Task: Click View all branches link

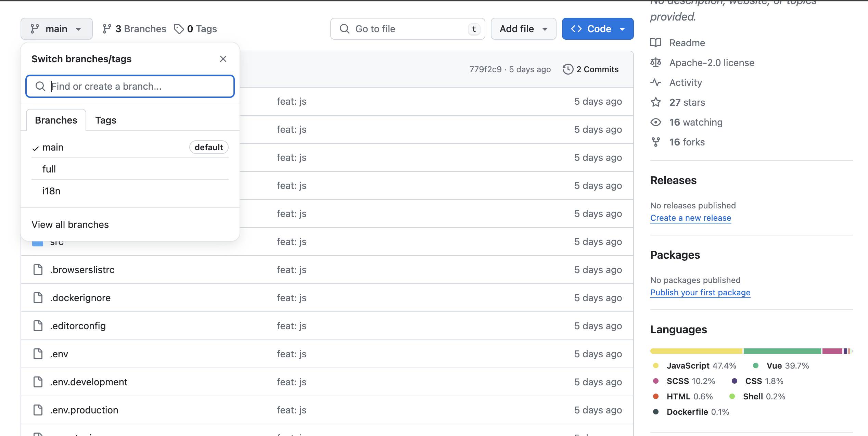Action: coord(70,225)
